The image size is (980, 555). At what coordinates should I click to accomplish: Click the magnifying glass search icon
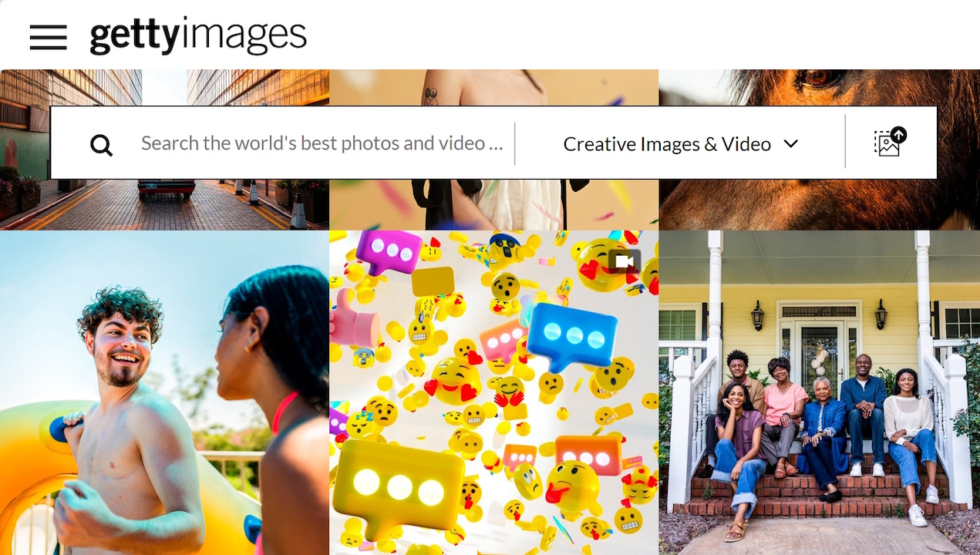point(101,144)
